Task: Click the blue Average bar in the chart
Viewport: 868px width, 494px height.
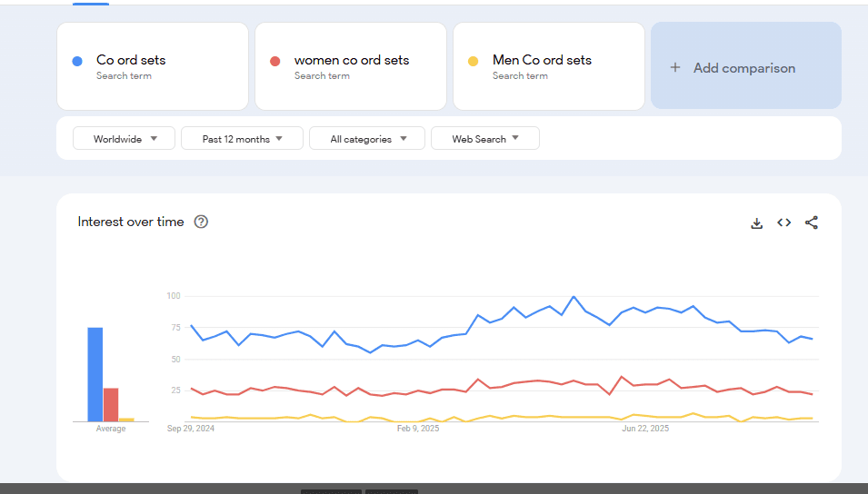Action: point(95,374)
